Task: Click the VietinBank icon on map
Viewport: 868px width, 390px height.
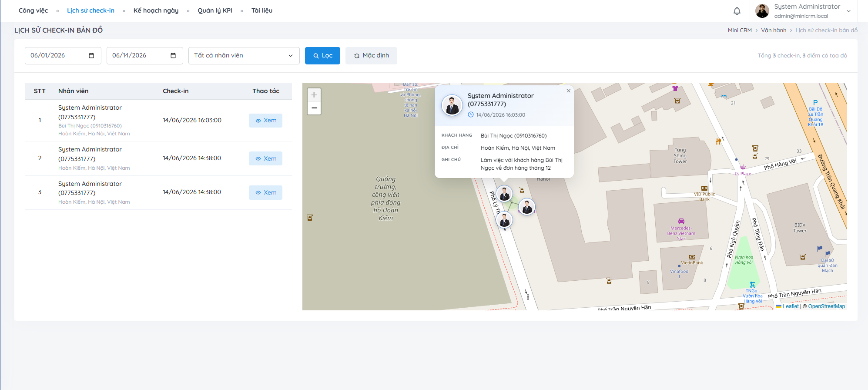Action: click(x=692, y=257)
